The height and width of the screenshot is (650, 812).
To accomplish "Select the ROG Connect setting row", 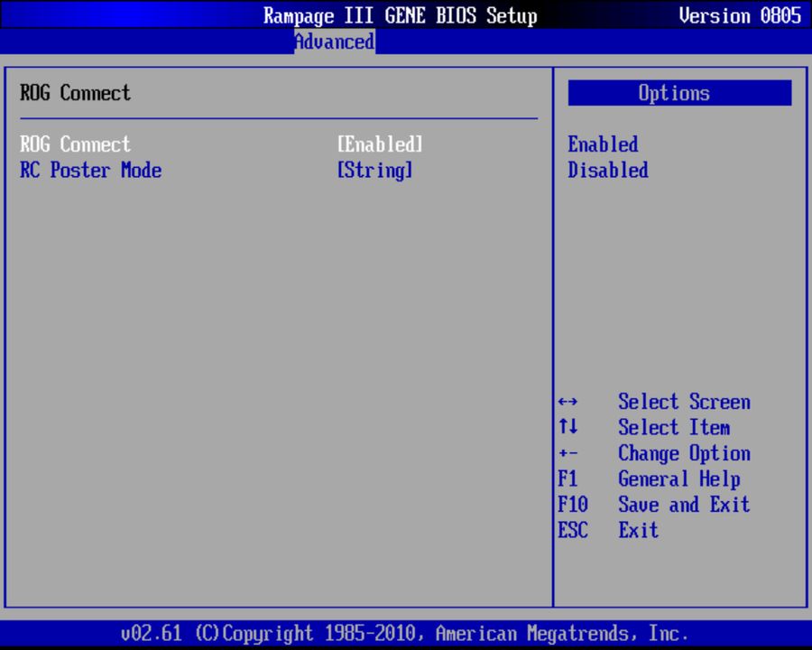I will pyautogui.click(x=222, y=144).
